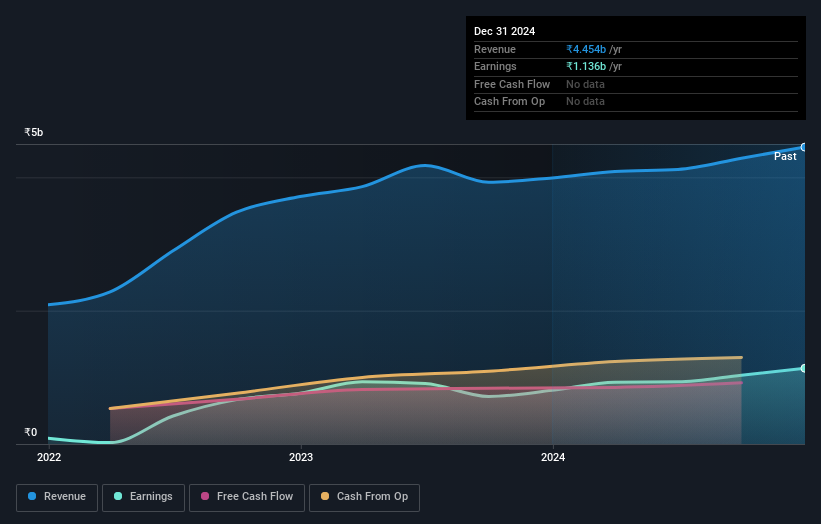Click No data in the Cash From Op row
Viewport: 821px width, 524px height.
(585, 102)
